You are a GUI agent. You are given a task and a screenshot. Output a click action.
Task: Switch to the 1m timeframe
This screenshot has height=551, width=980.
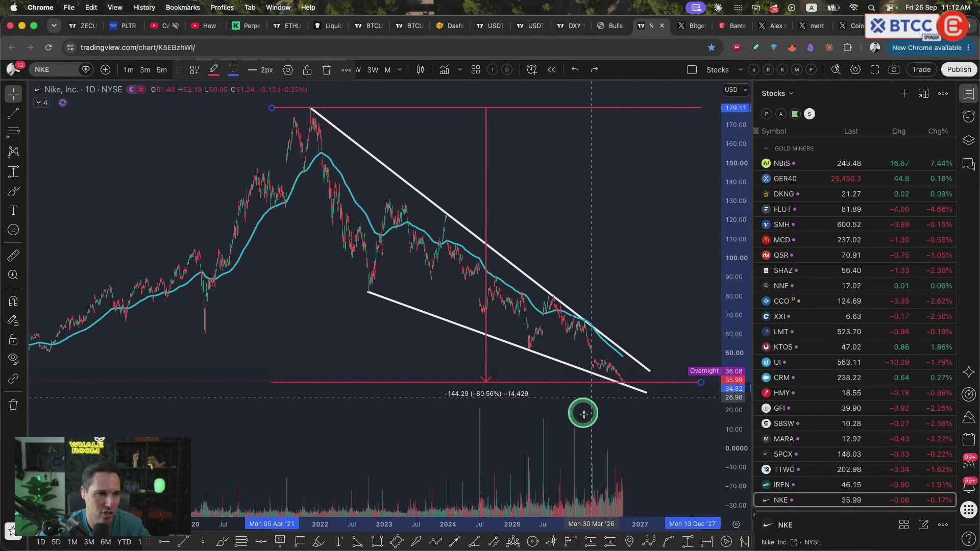coord(129,70)
